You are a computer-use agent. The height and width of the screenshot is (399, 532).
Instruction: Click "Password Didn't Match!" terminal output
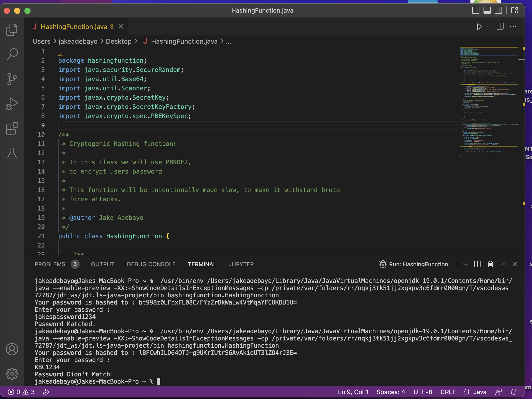pyautogui.click(x=74, y=374)
